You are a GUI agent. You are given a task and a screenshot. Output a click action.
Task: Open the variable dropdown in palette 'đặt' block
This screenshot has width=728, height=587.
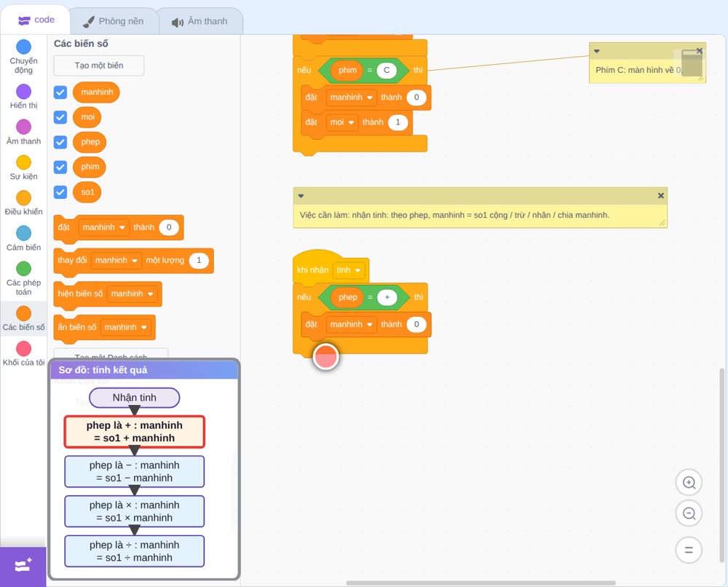(x=103, y=227)
